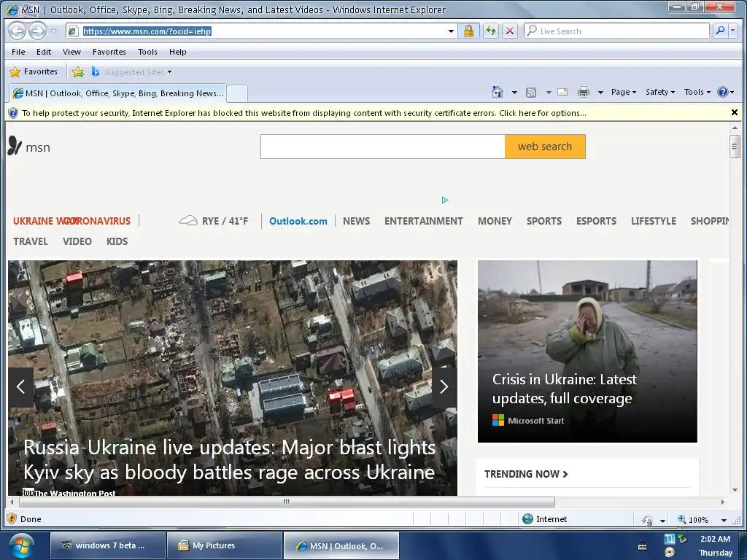Screen dimensions: 747x560
Task: Go to the NEWS section
Action: tap(356, 221)
